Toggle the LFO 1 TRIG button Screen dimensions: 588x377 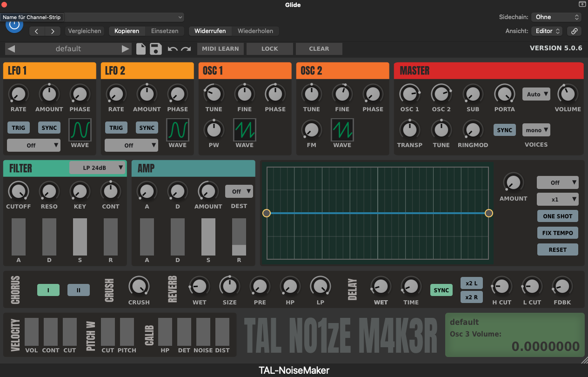click(19, 128)
